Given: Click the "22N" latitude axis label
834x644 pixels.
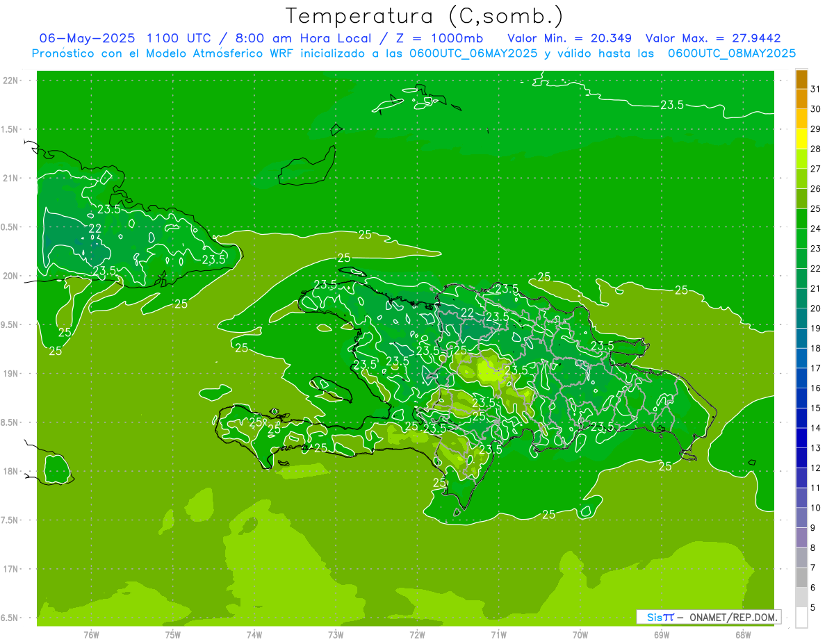Looking at the screenshot, I should click(x=12, y=81).
